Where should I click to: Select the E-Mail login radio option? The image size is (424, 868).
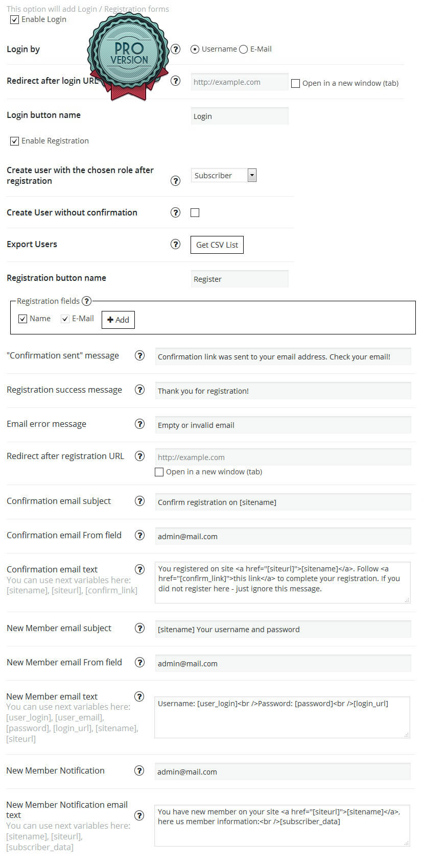tap(244, 49)
